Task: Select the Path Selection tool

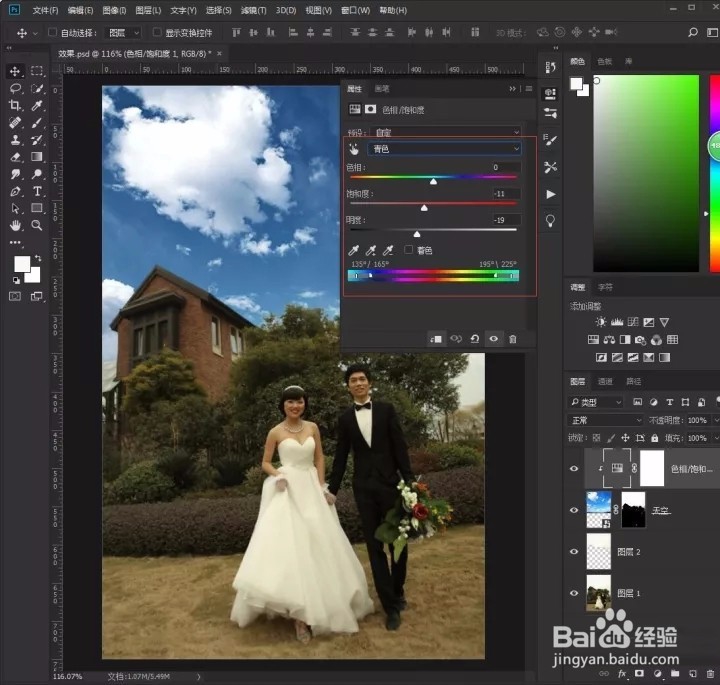Action: click(x=15, y=208)
